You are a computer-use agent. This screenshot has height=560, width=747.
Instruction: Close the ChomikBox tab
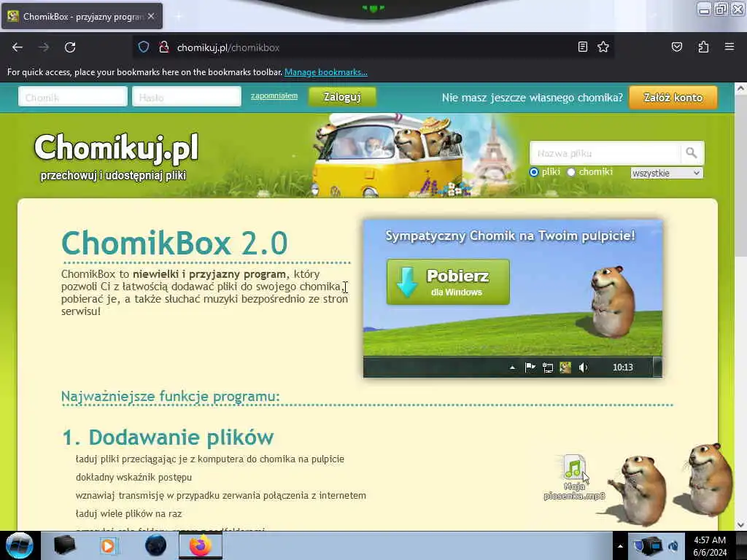pyautogui.click(x=151, y=16)
